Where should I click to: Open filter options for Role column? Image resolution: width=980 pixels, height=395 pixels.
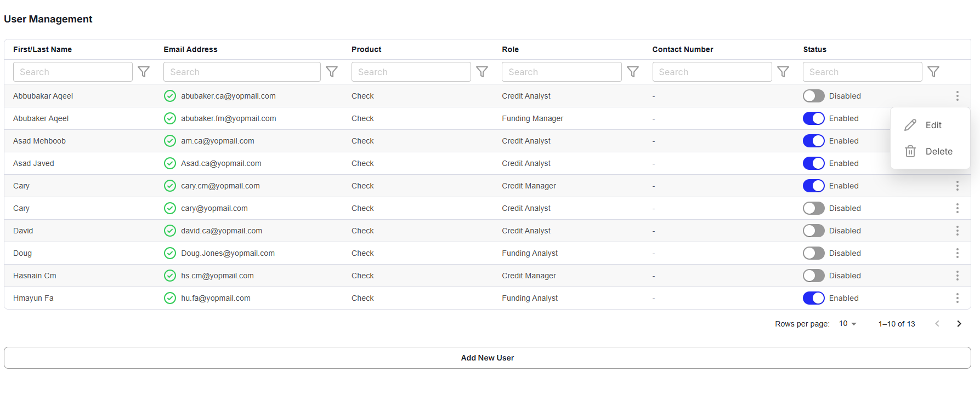tap(633, 72)
